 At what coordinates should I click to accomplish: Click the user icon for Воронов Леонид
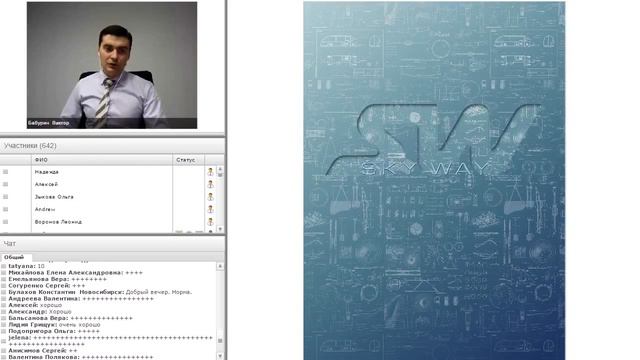(x=210, y=222)
